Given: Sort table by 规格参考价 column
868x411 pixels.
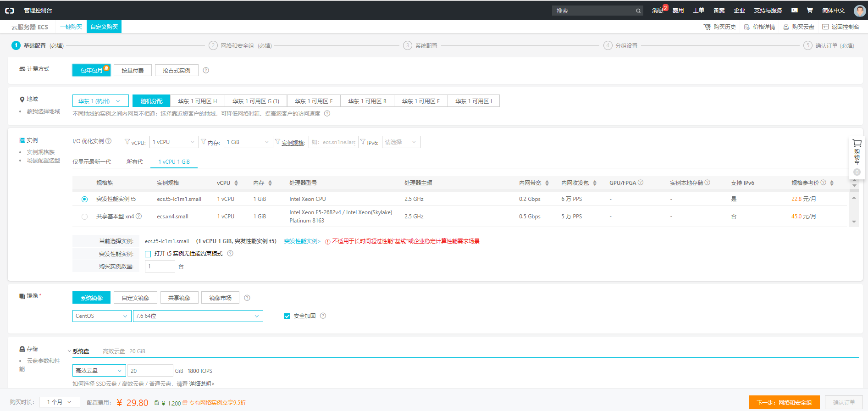Looking at the screenshot, I should point(832,183).
